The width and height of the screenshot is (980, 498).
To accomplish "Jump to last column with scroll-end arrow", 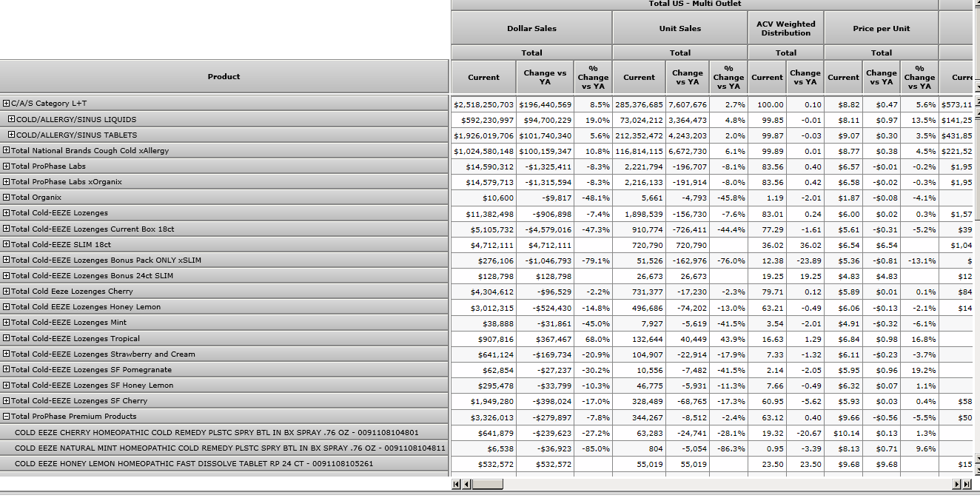I will pos(967,484).
